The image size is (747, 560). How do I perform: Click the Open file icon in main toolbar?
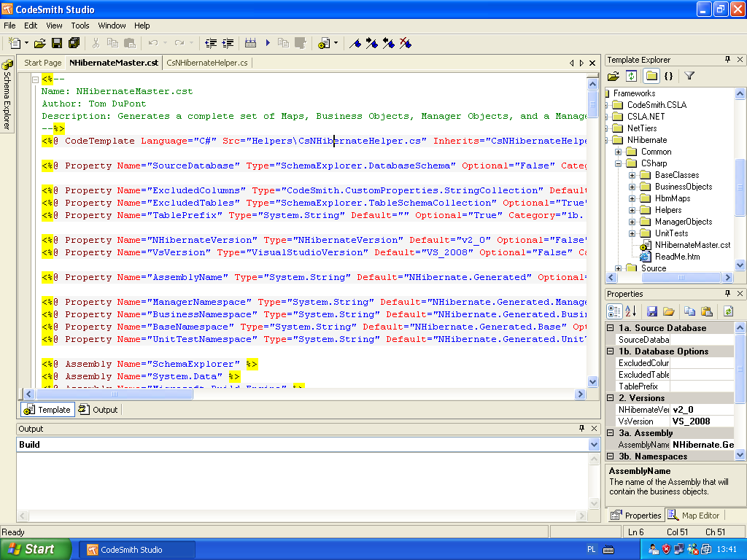point(40,43)
